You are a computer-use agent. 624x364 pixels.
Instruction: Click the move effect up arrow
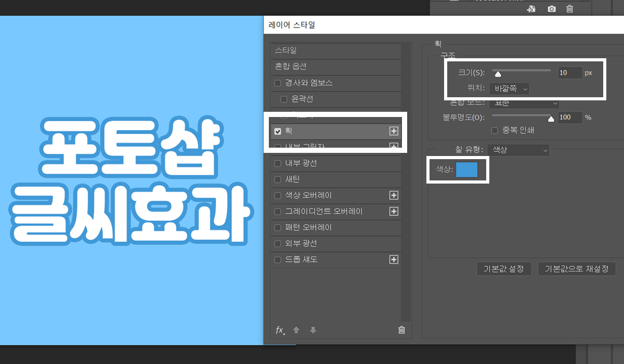coord(296,330)
